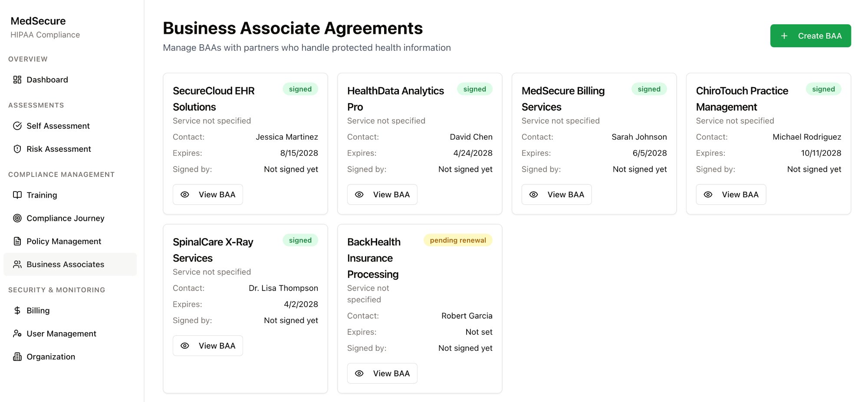Select the Organization building icon
This screenshot has height=402, width=868.
(17, 356)
